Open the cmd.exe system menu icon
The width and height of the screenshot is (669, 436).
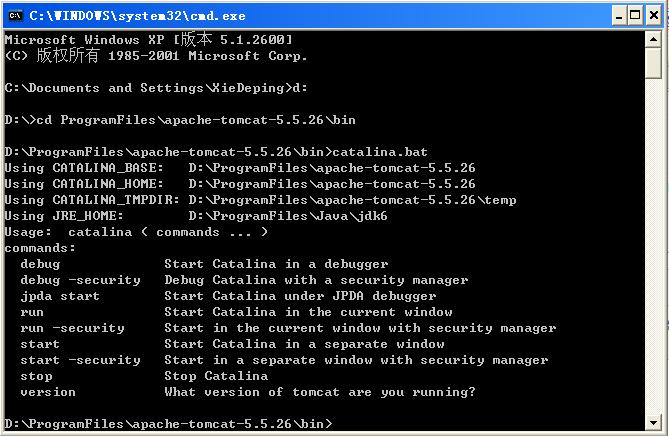pyautogui.click(x=15, y=16)
